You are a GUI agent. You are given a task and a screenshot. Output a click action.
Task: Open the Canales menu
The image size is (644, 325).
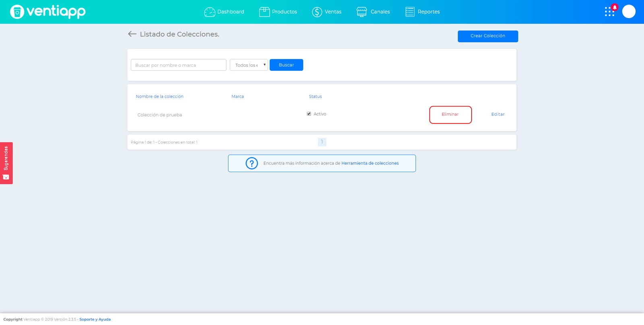pos(380,12)
